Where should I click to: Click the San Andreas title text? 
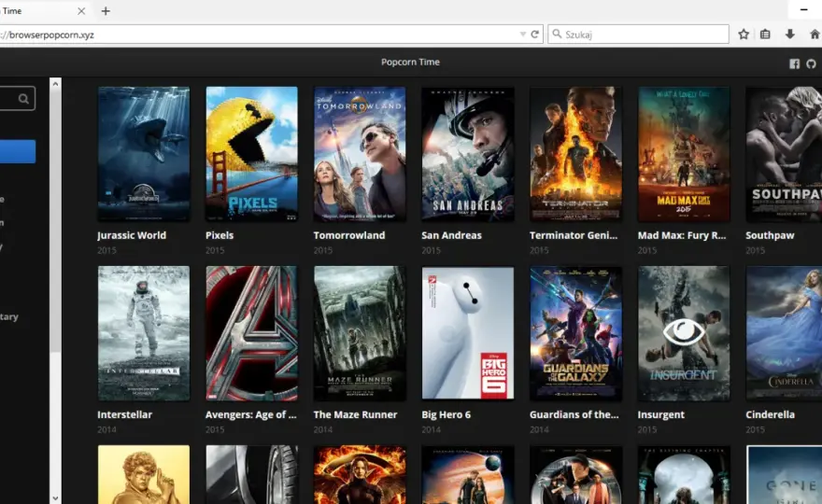click(x=451, y=235)
